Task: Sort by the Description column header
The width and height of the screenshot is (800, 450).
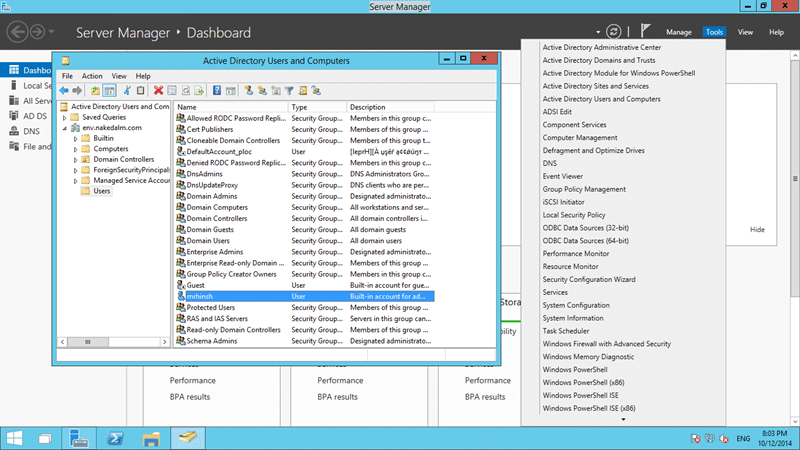Action: point(390,107)
